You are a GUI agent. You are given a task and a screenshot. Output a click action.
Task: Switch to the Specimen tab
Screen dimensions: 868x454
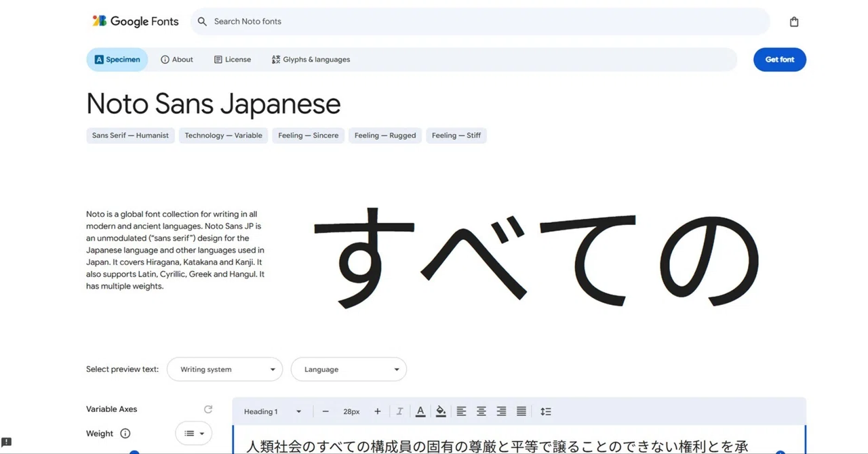point(117,60)
